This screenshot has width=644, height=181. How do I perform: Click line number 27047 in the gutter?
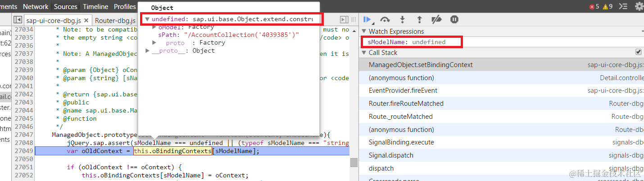pyautogui.click(x=24, y=135)
